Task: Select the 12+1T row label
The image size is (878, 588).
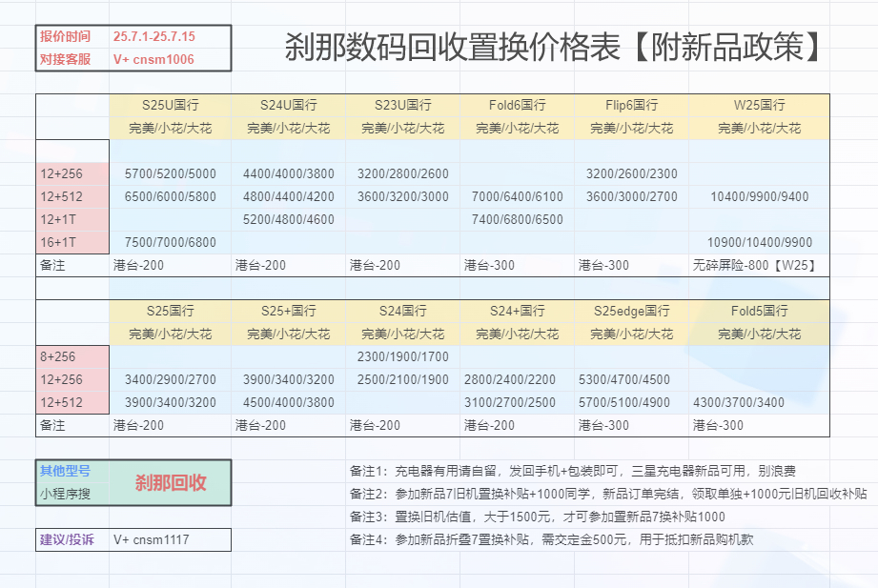Action: coord(72,219)
